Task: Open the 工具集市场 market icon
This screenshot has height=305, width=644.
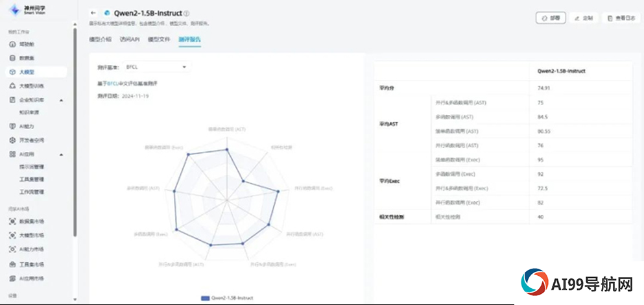Action: click(12, 264)
